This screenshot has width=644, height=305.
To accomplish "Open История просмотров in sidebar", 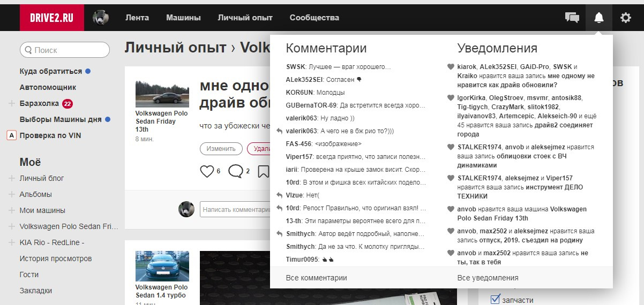I will point(56,258).
